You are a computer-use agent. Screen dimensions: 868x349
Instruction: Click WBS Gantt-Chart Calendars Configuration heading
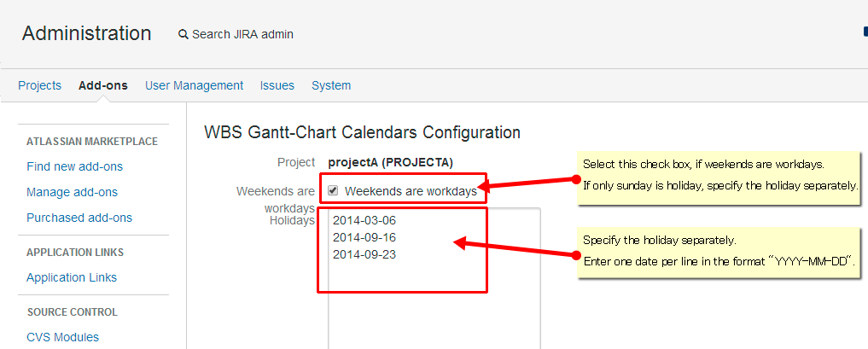click(x=362, y=133)
